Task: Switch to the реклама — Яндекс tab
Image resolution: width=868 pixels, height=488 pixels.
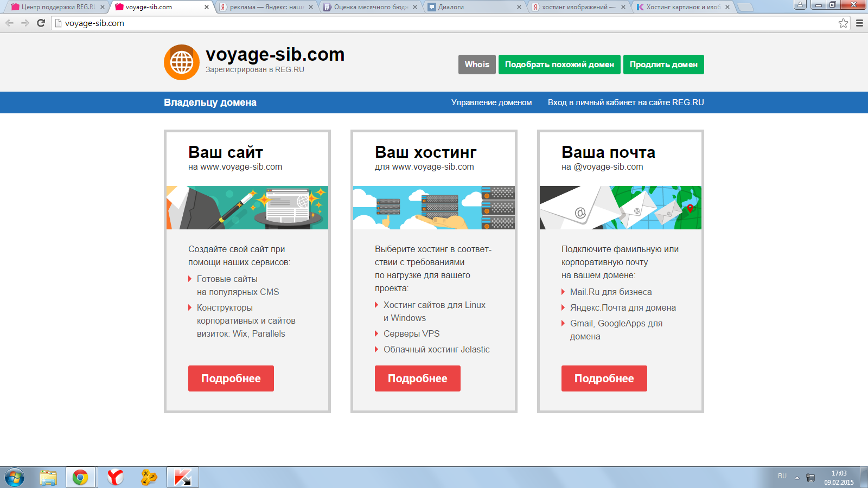Action: (266, 7)
